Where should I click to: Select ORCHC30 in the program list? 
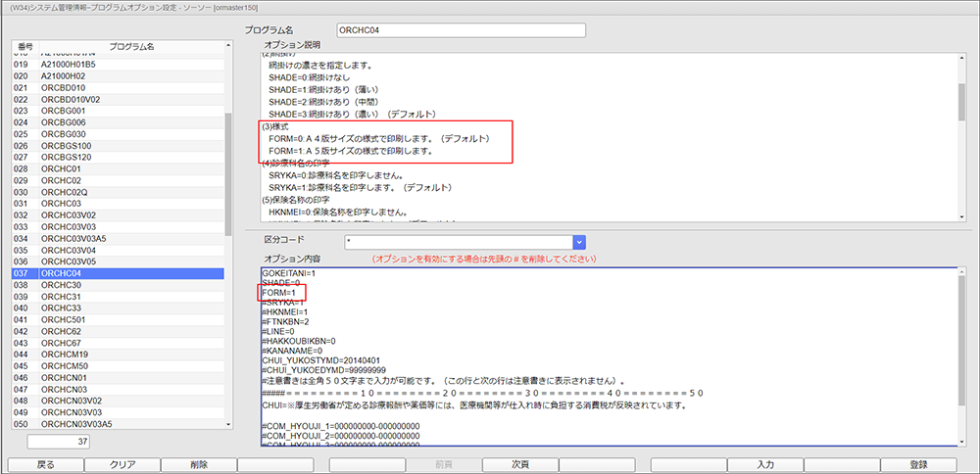click(x=118, y=285)
